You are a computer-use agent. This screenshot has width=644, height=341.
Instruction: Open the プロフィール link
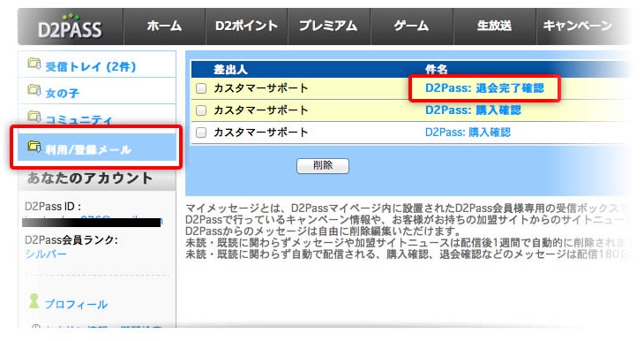tap(77, 305)
